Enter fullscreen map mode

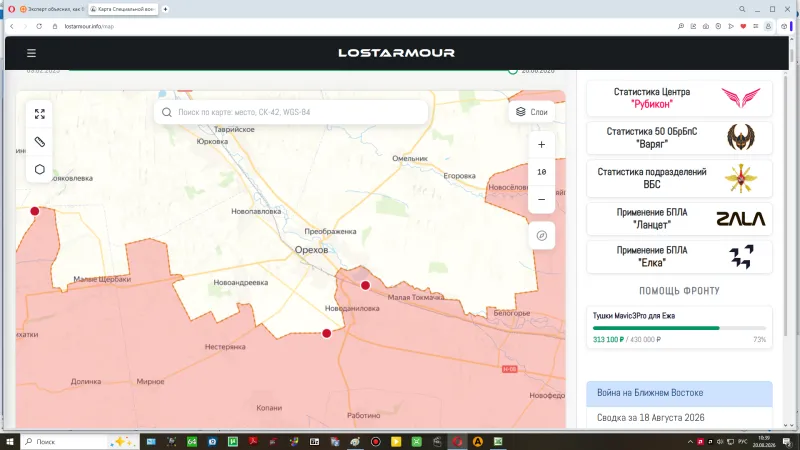40,114
